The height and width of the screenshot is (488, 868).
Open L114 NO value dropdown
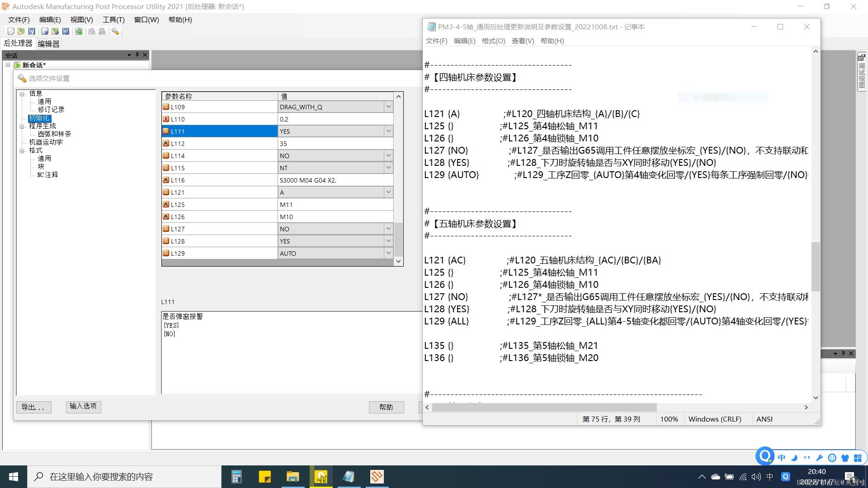pyautogui.click(x=388, y=155)
